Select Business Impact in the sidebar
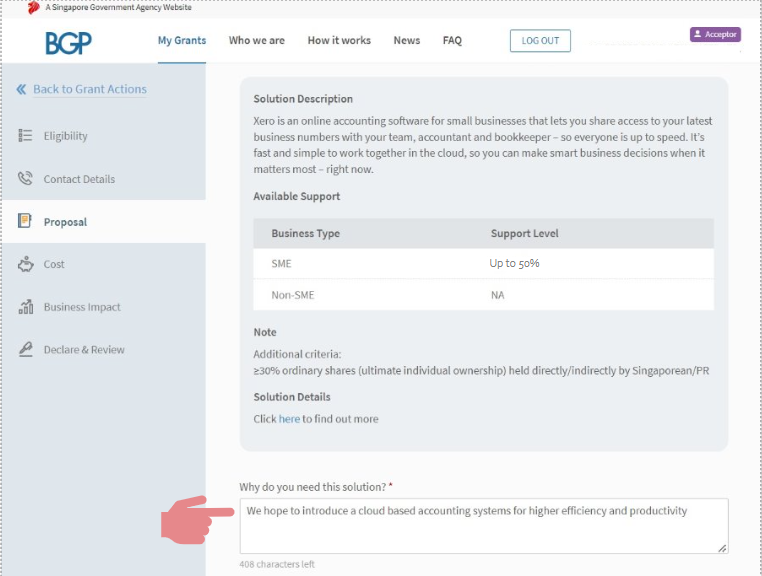The width and height of the screenshot is (762, 576). click(x=82, y=307)
